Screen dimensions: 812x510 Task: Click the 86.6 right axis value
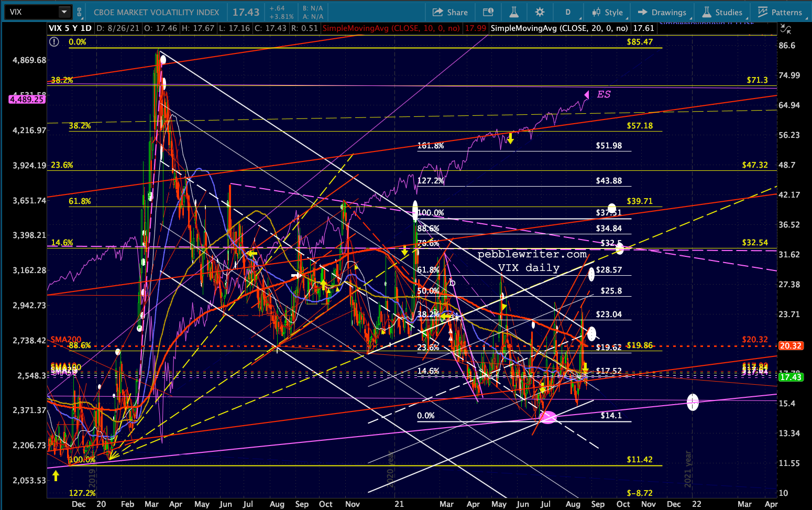787,46
